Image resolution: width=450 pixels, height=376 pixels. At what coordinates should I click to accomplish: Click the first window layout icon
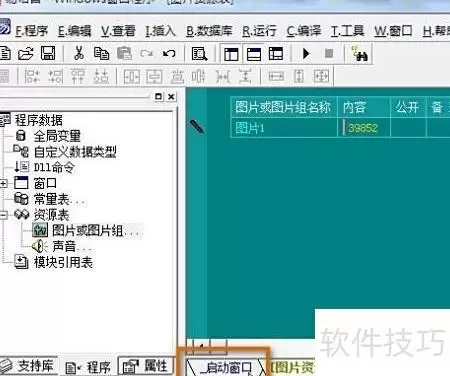pyautogui.click(x=231, y=54)
